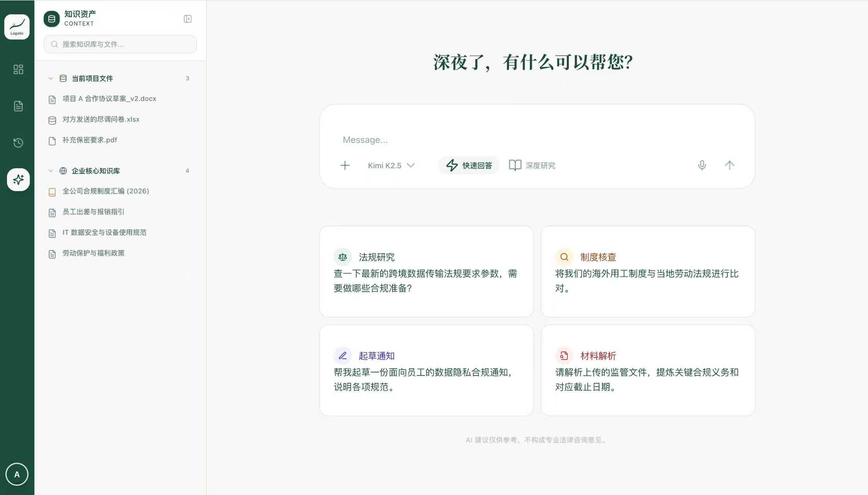Focus the Message input field
This screenshot has height=495, width=868.
(537, 140)
